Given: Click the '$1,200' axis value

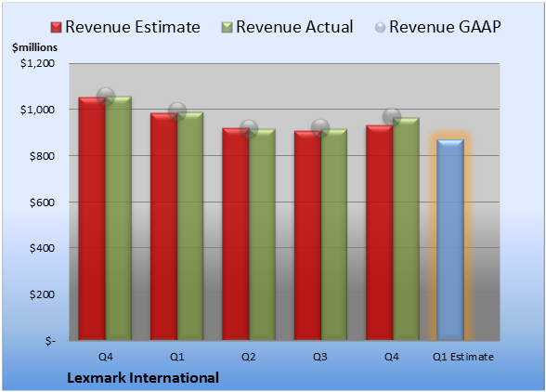Looking at the screenshot, I should (37, 63).
